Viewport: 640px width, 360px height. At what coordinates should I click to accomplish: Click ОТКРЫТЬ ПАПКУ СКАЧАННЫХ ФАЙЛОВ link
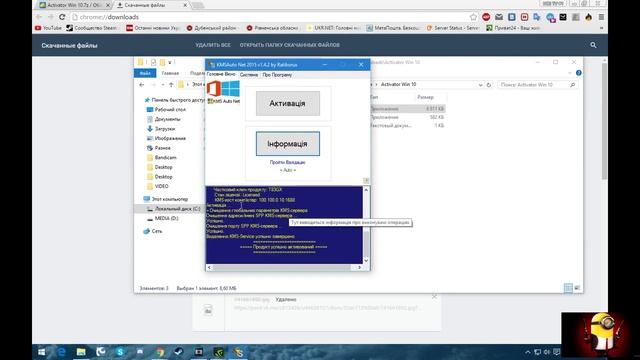[x=290, y=45]
